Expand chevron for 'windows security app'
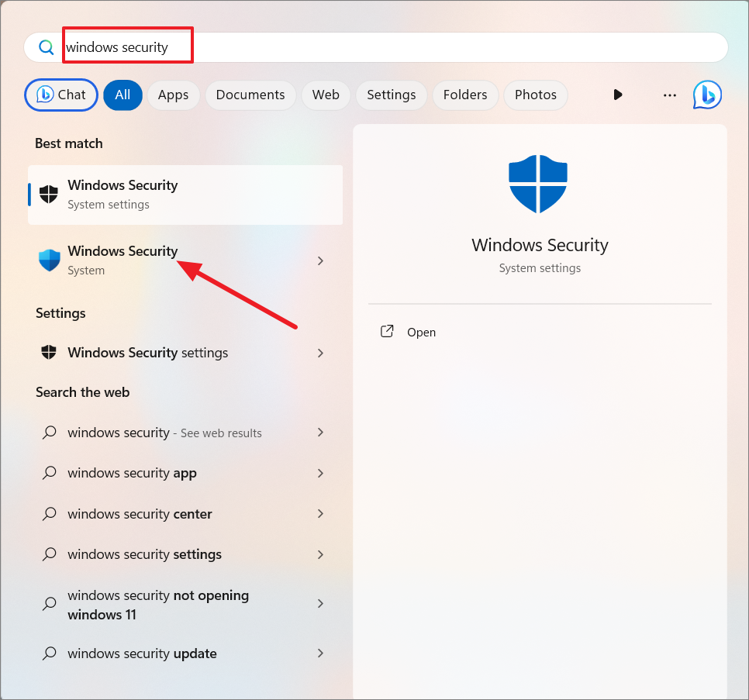Image resolution: width=749 pixels, height=700 pixels. pyautogui.click(x=320, y=473)
